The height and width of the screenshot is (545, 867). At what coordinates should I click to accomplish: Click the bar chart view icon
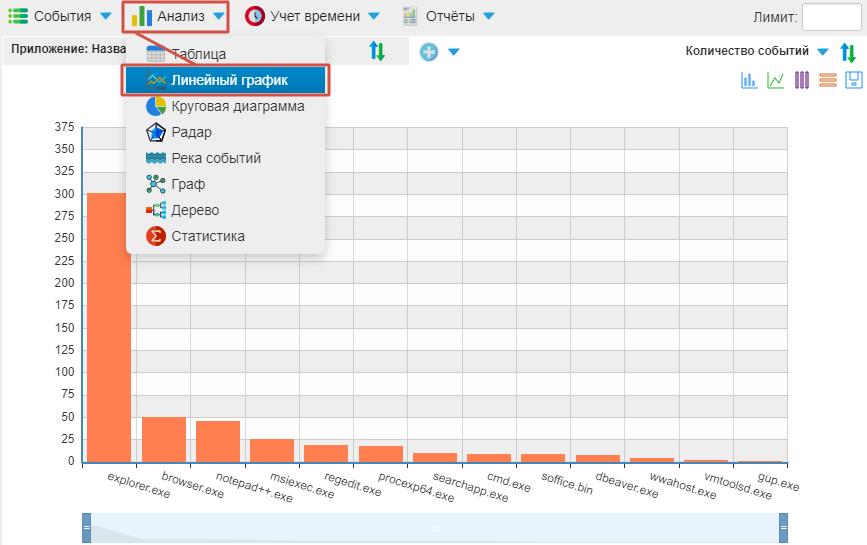pyautogui.click(x=748, y=81)
